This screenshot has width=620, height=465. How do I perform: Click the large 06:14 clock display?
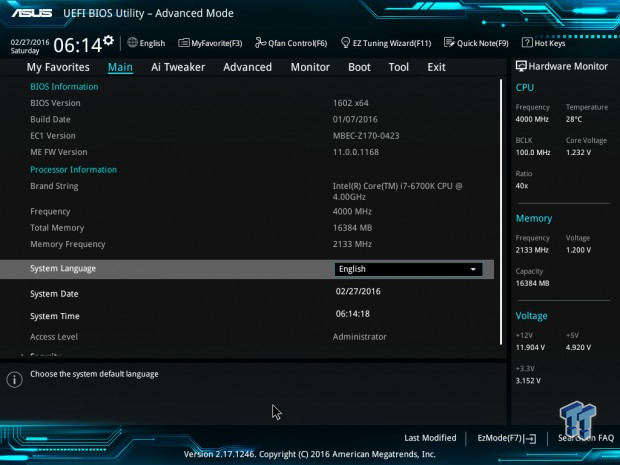coord(78,45)
